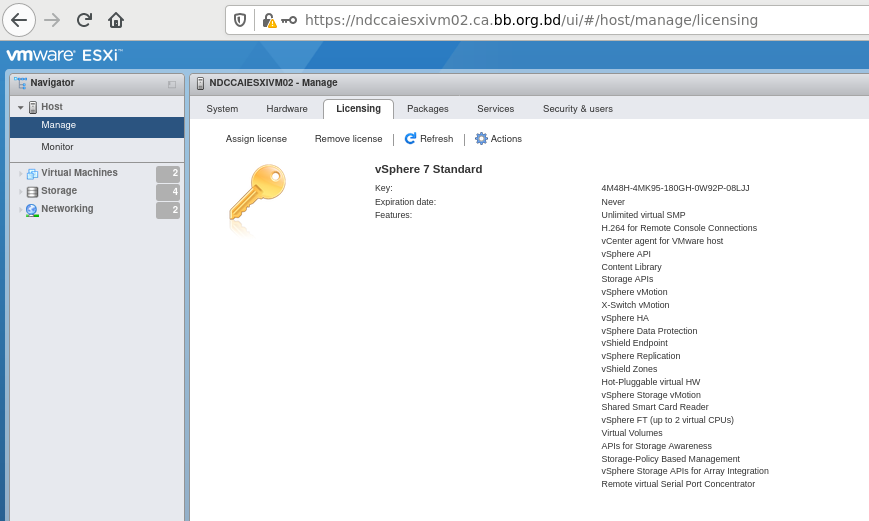The image size is (869, 521).
Task: Click the Refresh label in the toolbar
Action: [x=437, y=139]
